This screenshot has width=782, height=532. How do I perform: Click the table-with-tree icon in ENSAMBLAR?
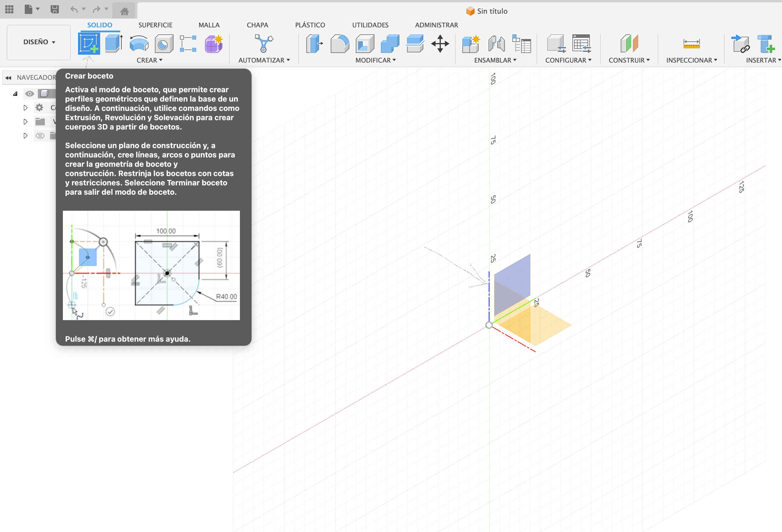521,44
